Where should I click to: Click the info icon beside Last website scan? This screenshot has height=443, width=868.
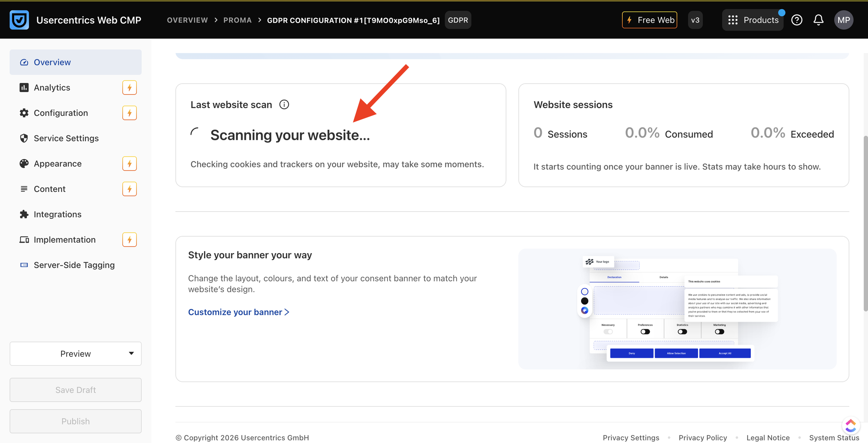tap(284, 104)
